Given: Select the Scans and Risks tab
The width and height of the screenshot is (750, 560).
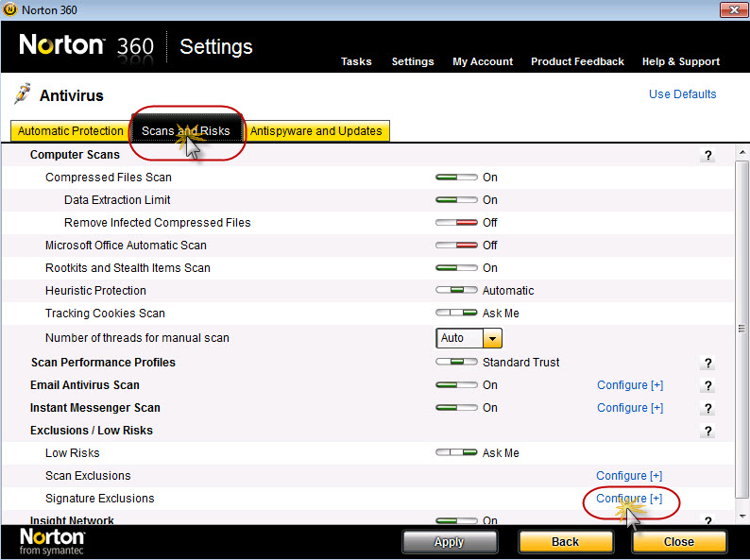Looking at the screenshot, I should [x=186, y=131].
